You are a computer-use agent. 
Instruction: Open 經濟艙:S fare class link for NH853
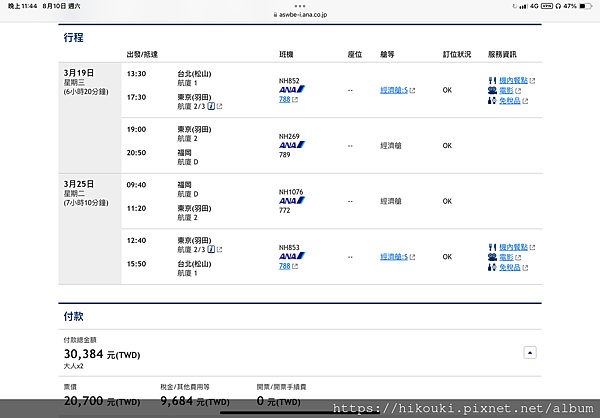[x=394, y=257]
